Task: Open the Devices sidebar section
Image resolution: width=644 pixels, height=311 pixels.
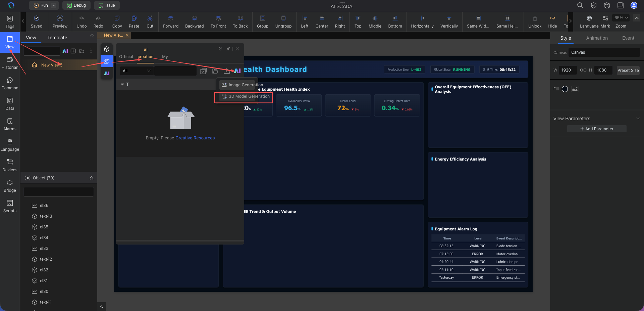Action: [x=10, y=166]
